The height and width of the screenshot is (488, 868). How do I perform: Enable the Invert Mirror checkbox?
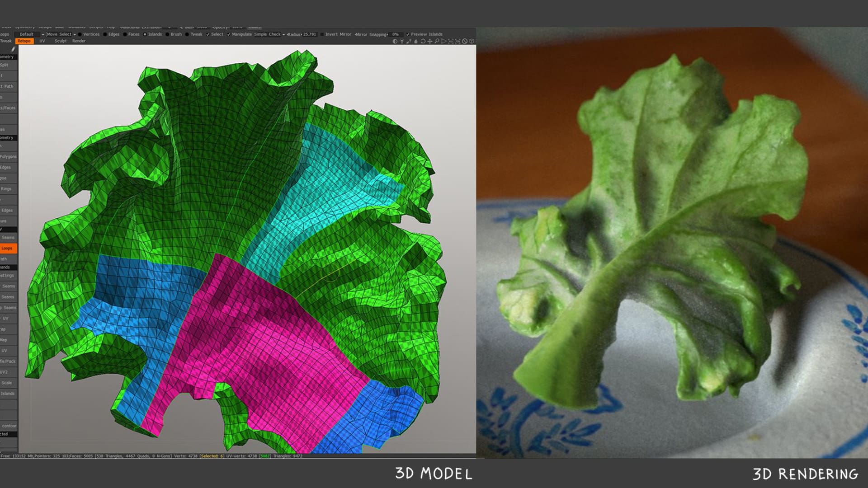click(x=335, y=34)
